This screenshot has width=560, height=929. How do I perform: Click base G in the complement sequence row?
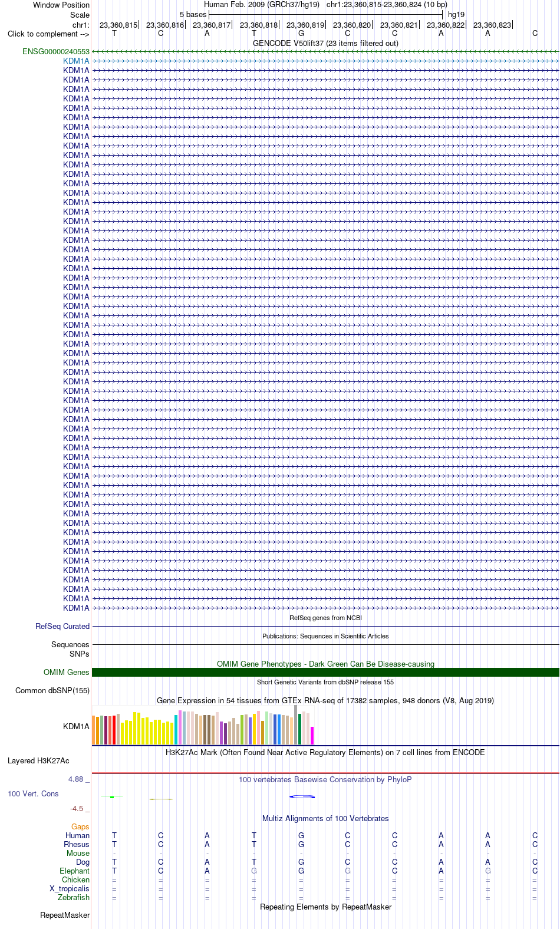coord(301,34)
